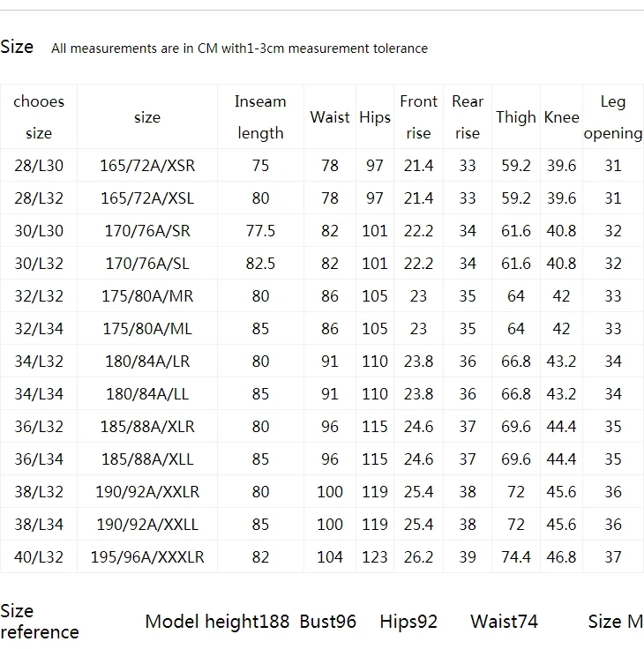This screenshot has height=649, width=644.
Task: Click the Size M reference text
Action: click(x=616, y=622)
